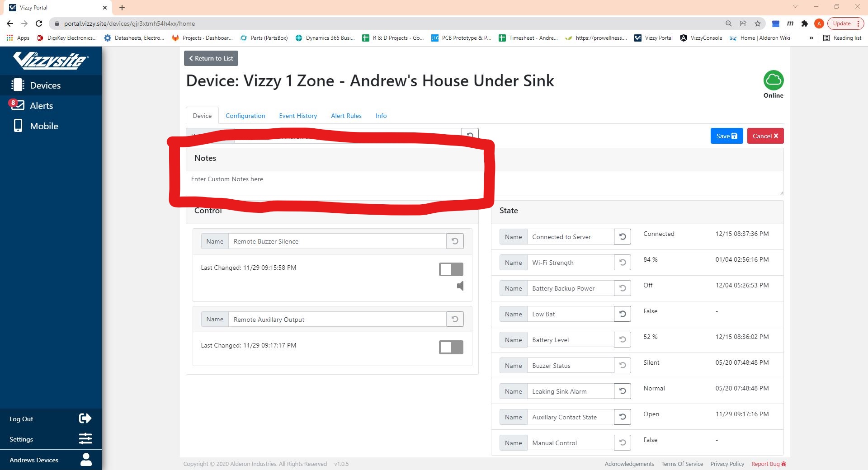Open the Terms Of Service link
This screenshot has width=868, height=470.
click(682, 464)
